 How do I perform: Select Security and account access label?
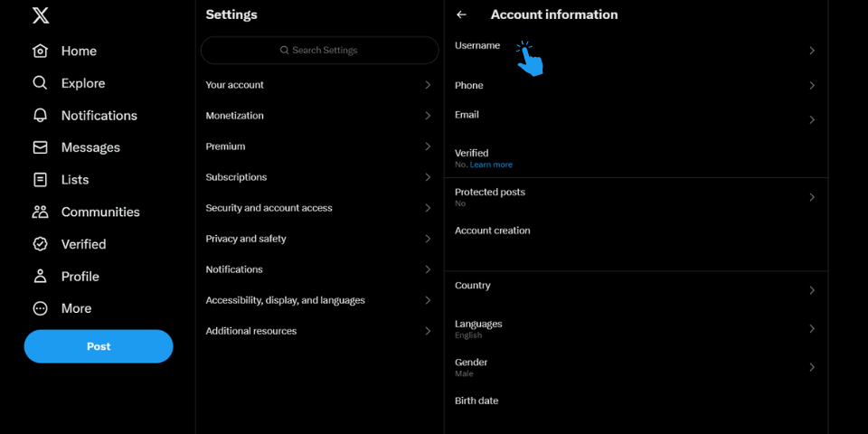(269, 208)
